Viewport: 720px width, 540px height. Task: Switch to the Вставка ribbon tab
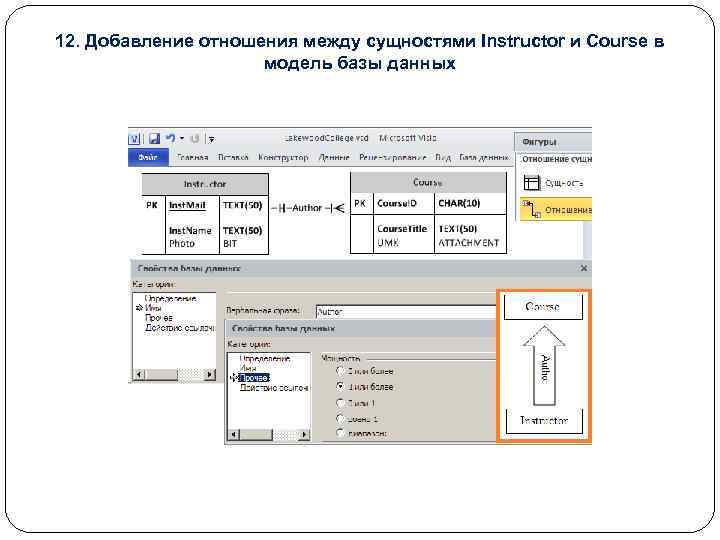233,158
